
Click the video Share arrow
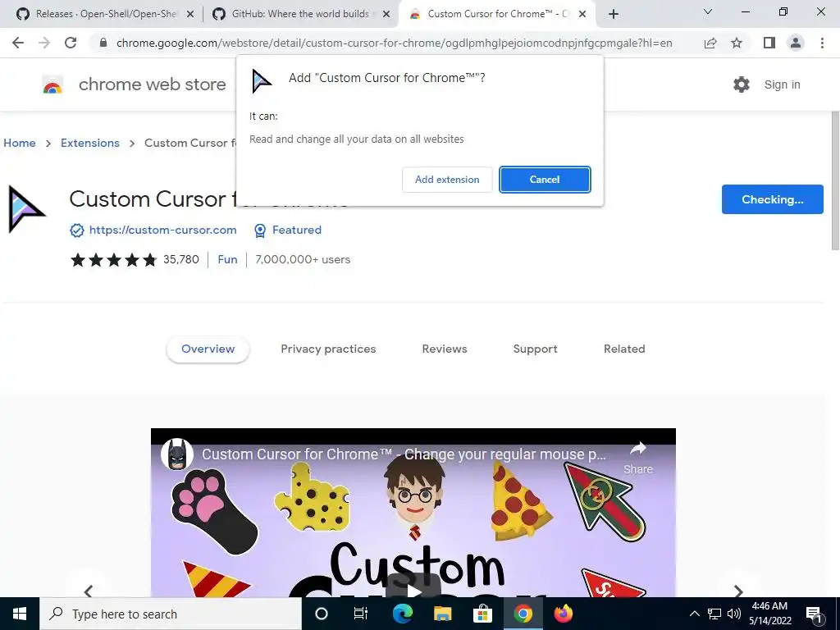[x=638, y=449]
